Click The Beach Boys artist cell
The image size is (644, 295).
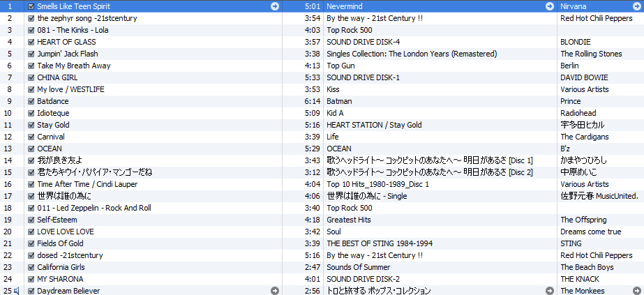(587, 268)
